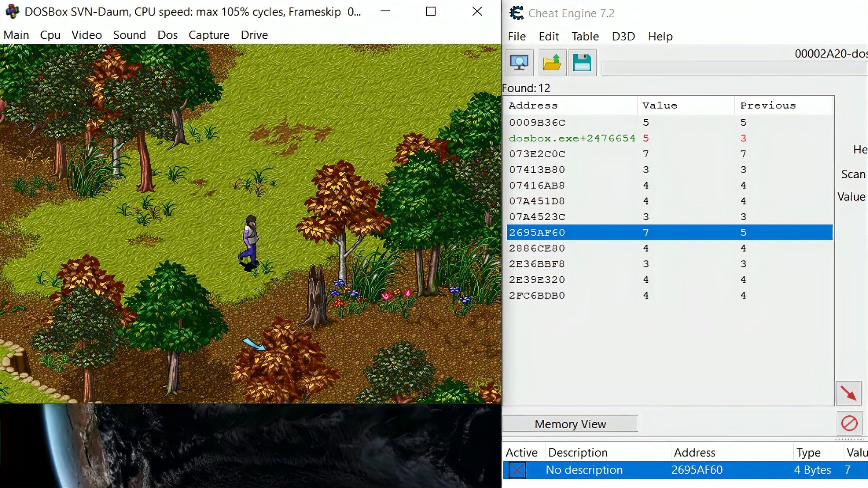The width and height of the screenshot is (868, 488).
Task: Select the DOSBox SVN-Daum taskbar item
Action: pos(191,11)
